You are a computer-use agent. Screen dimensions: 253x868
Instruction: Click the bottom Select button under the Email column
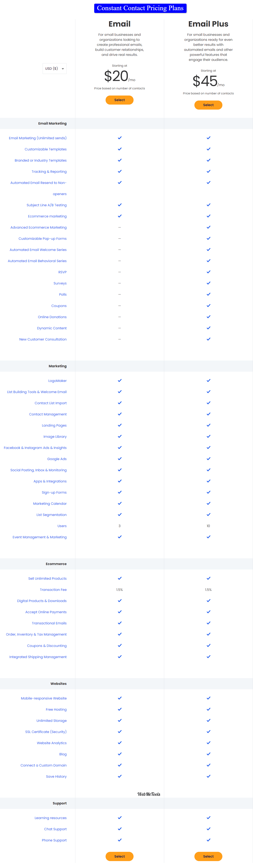pyautogui.click(x=119, y=856)
